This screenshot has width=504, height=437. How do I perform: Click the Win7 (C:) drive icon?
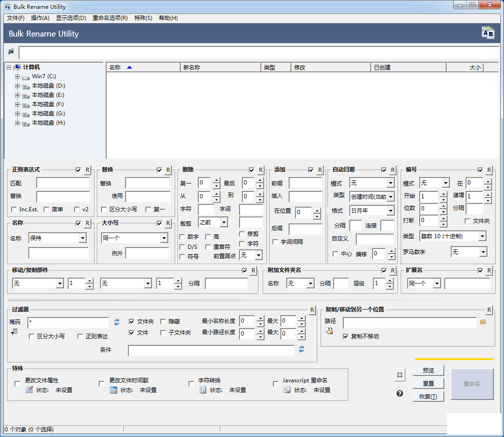[x=26, y=77]
